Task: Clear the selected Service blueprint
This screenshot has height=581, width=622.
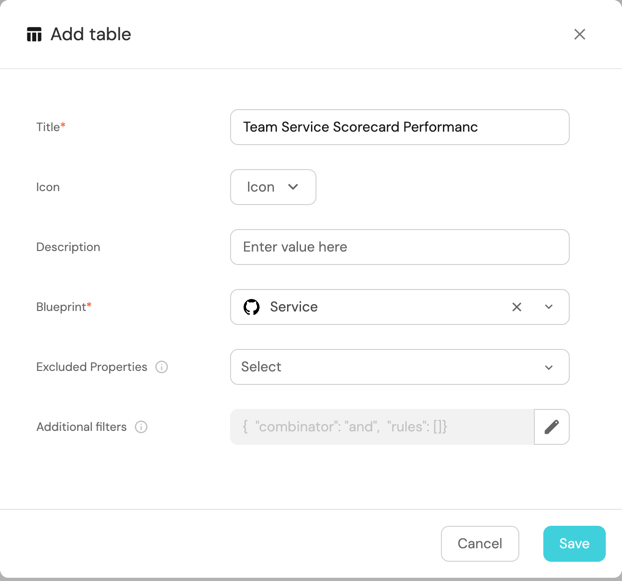Action: [517, 307]
